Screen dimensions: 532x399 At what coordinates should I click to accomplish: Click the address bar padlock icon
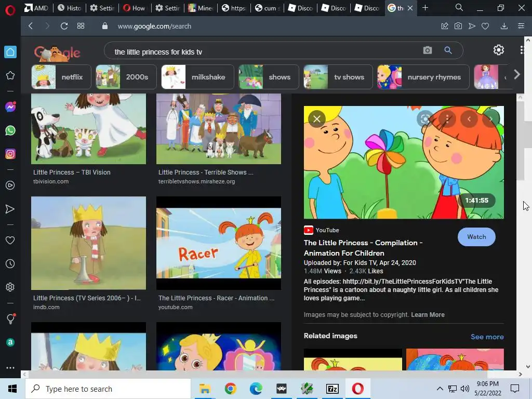105,26
